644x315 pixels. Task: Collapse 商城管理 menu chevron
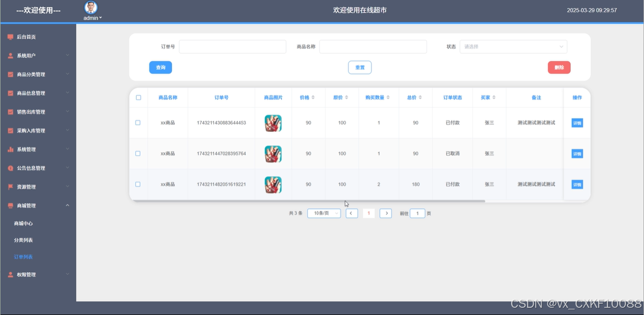tap(67, 205)
